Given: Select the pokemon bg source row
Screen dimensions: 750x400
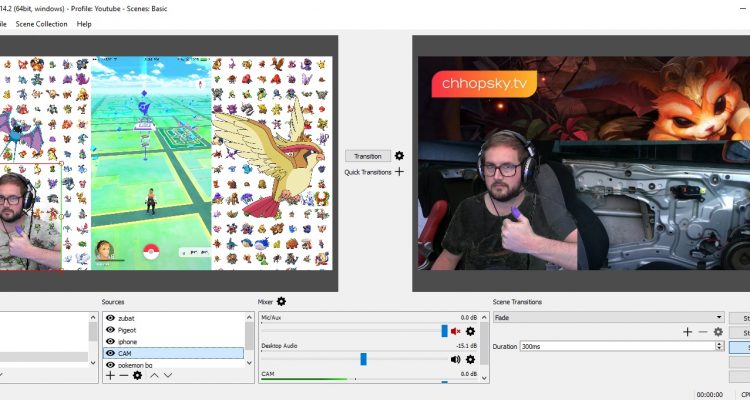Looking at the screenshot, I should tap(174, 365).
